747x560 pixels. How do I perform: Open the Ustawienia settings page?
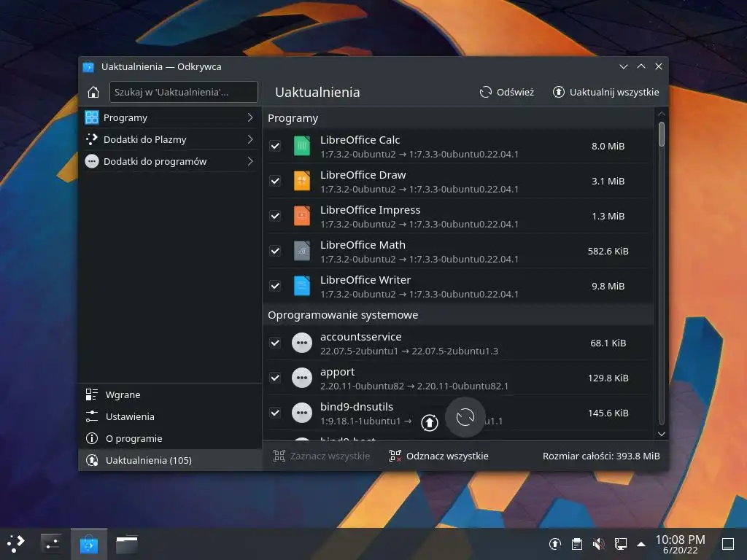coord(170,416)
